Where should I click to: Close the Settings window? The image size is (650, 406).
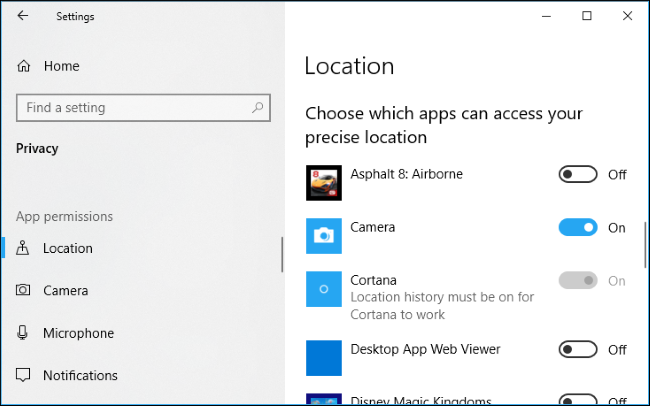[627, 16]
